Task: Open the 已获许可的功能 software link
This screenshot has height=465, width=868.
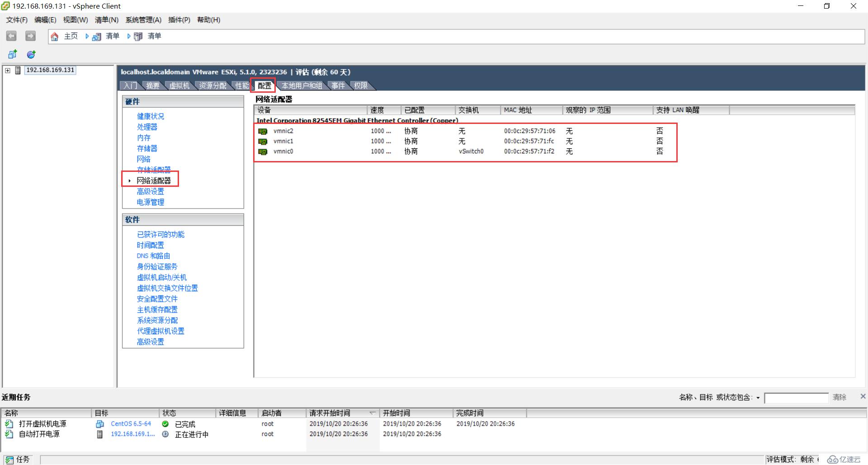Action: pyautogui.click(x=160, y=234)
